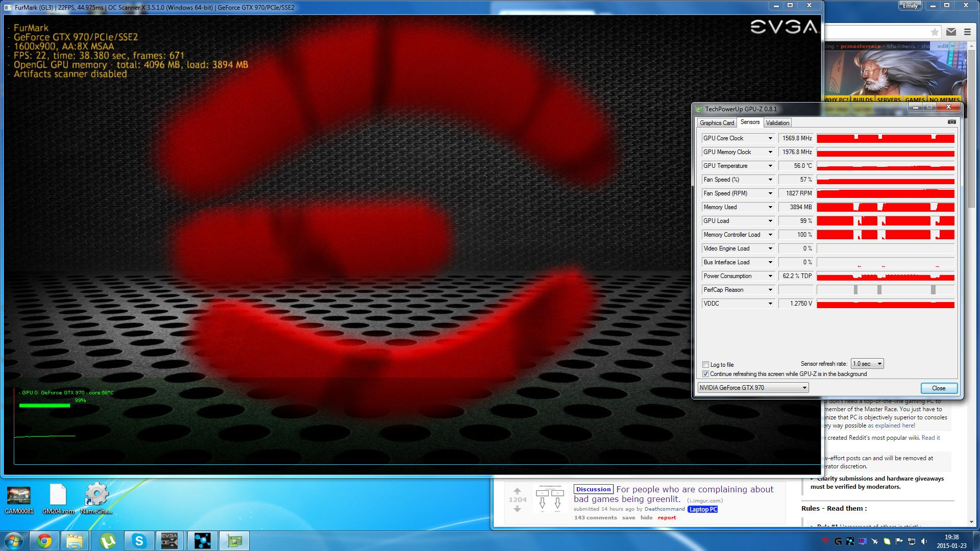Expand GPU Load sensor dropdown

click(x=770, y=221)
